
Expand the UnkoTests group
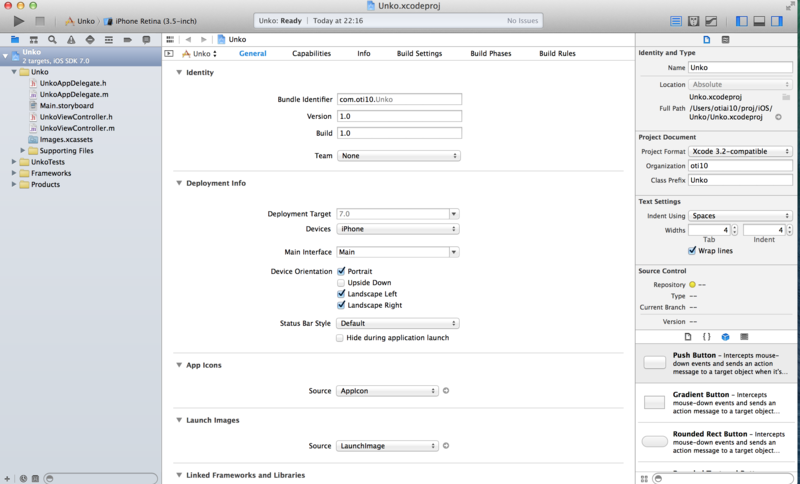click(14, 162)
